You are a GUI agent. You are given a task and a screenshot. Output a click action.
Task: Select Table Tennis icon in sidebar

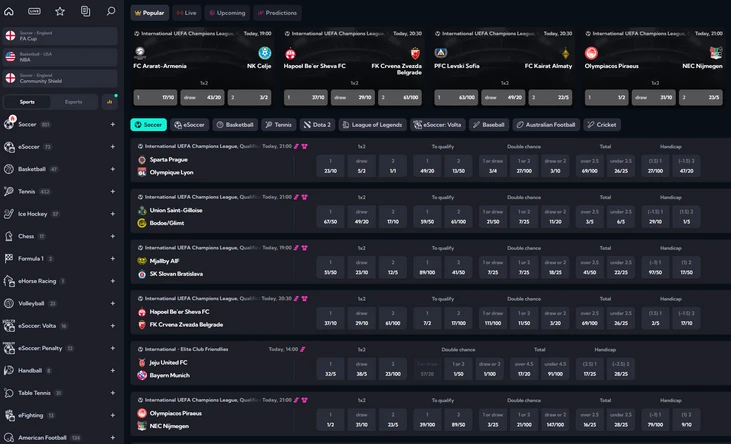pos(9,393)
